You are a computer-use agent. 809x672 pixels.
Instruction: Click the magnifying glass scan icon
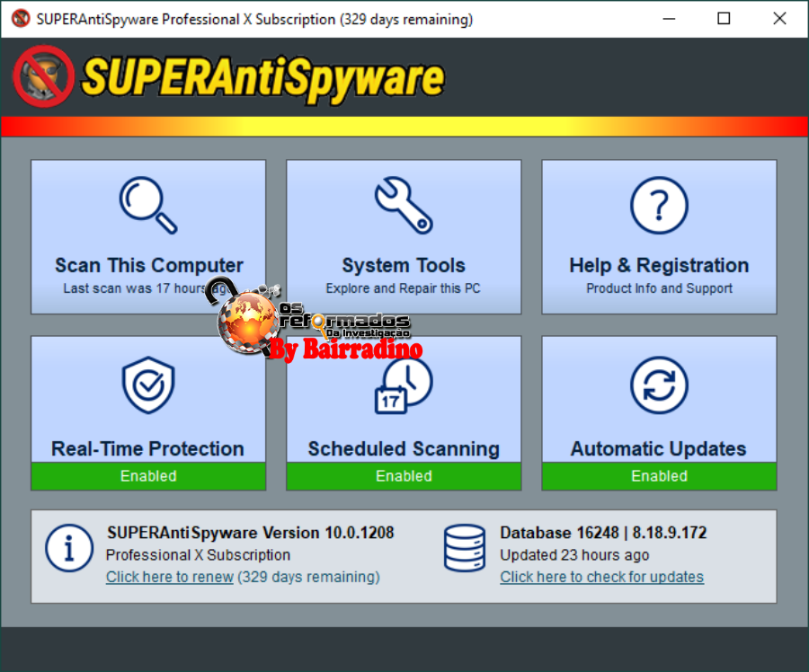pyautogui.click(x=148, y=205)
